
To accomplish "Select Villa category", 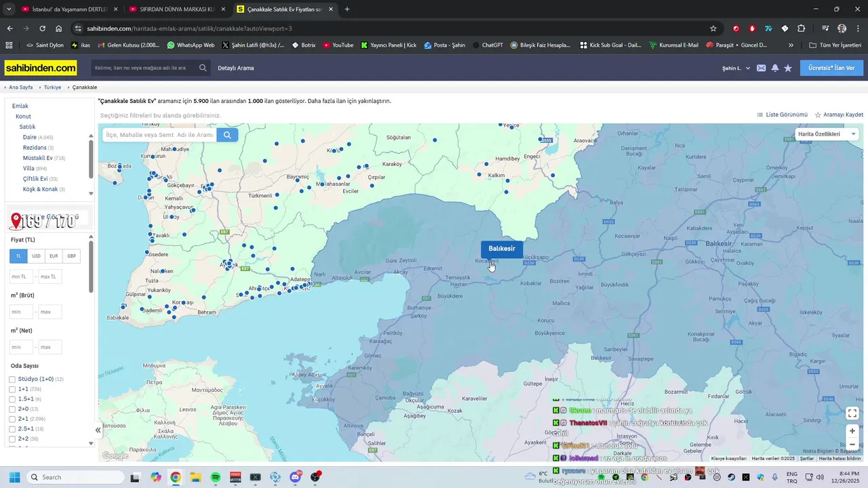I will coord(28,168).
